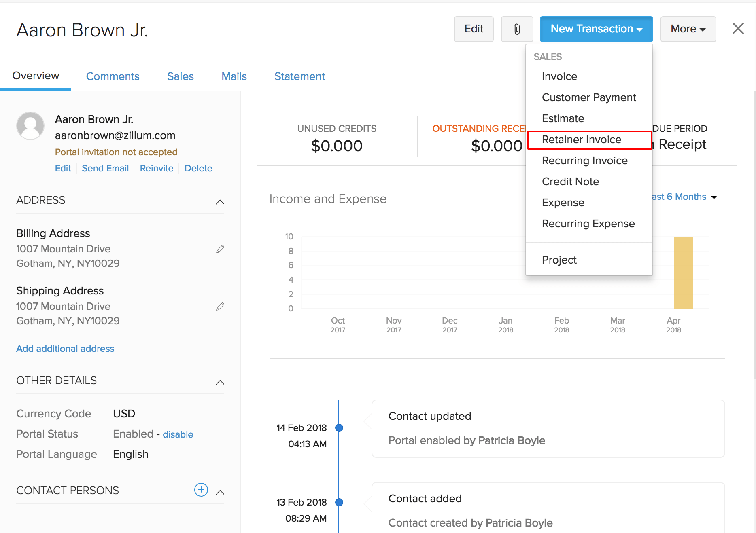The height and width of the screenshot is (533, 756).
Task: Click the April 2018 chart bar
Action: (683, 273)
